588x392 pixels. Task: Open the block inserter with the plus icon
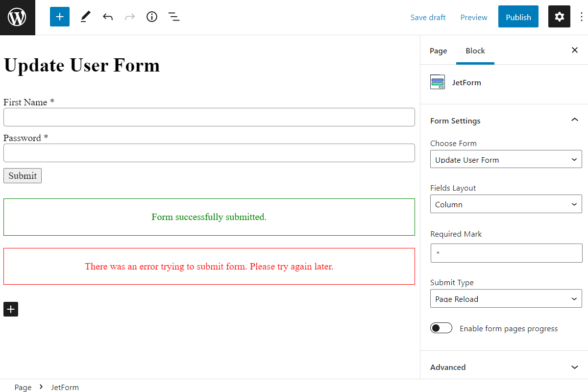(59, 17)
